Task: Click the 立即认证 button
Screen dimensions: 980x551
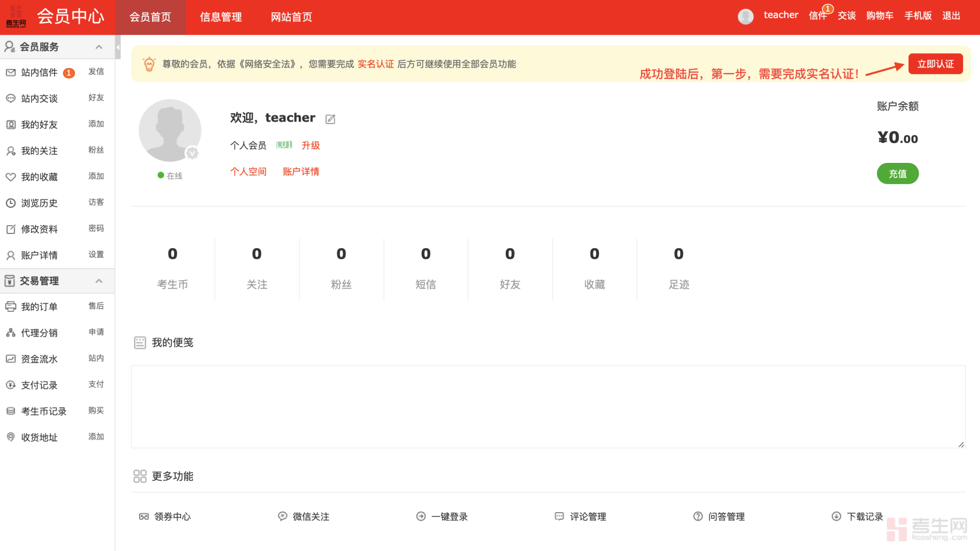Action: click(936, 64)
